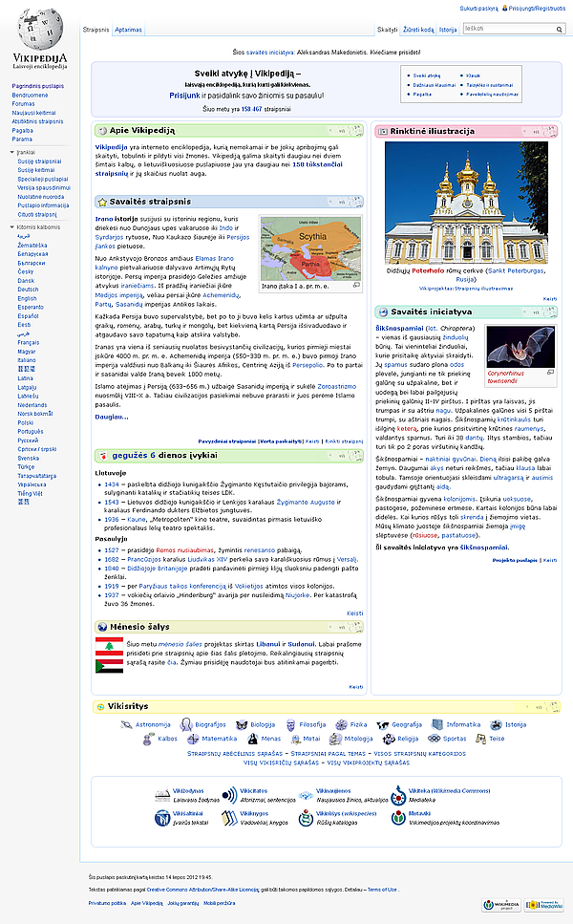This screenshot has width=573, height=924.
Task: Open the Religija portal icon
Action: [x=389, y=739]
